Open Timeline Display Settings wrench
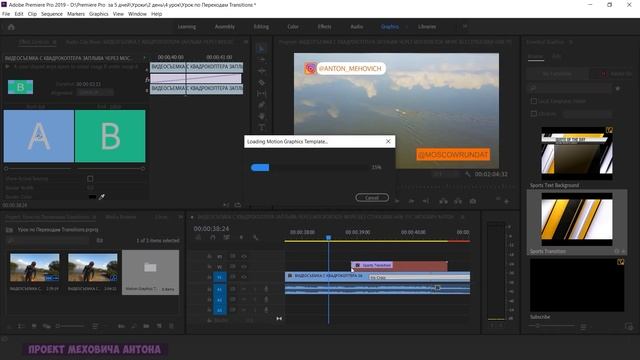This screenshot has height=360, width=640. coord(255,238)
